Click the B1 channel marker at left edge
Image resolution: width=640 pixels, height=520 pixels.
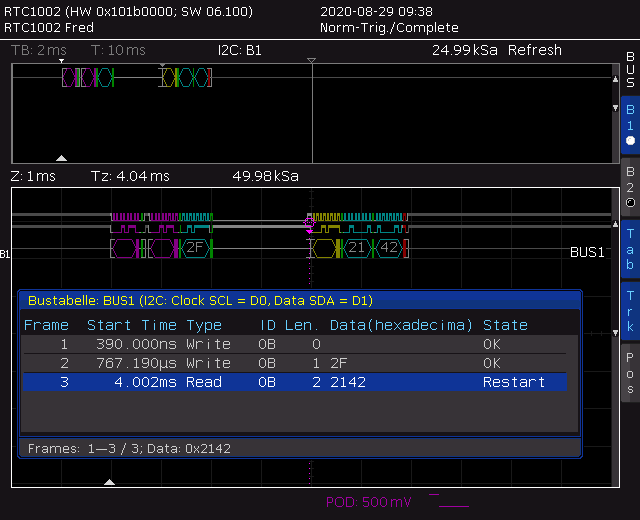[x=5, y=254]
